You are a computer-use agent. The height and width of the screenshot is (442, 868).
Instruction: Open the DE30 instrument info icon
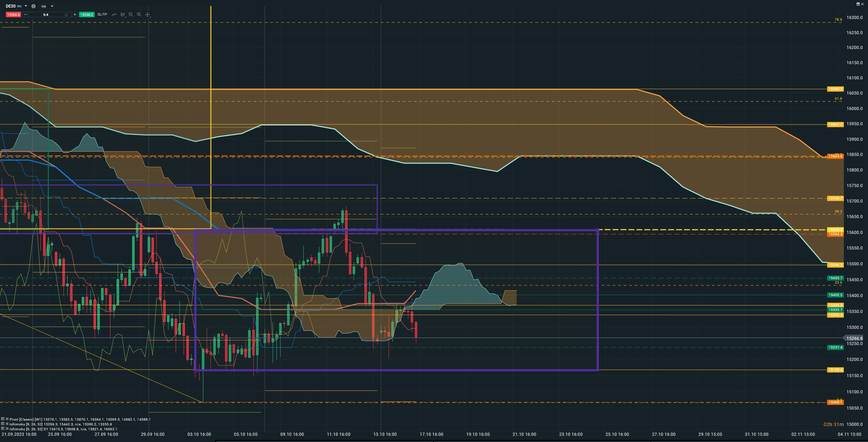33,6
